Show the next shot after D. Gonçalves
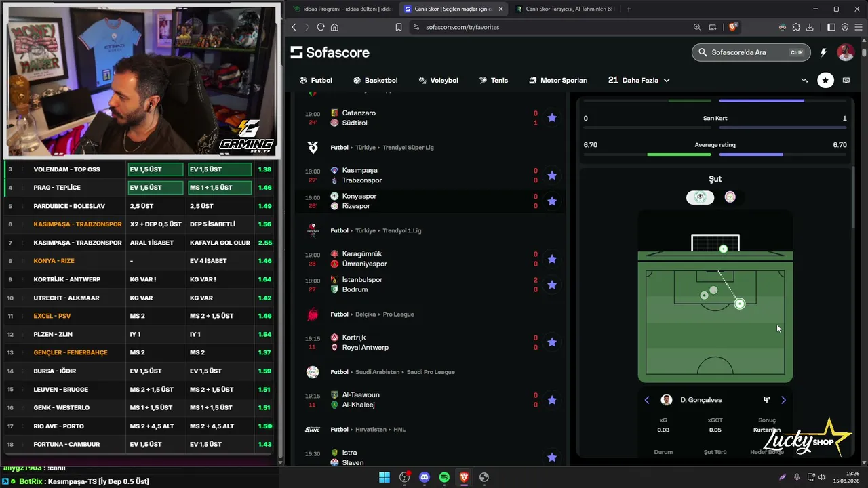The width and height of the screenshot is (868, 488). 783,400
